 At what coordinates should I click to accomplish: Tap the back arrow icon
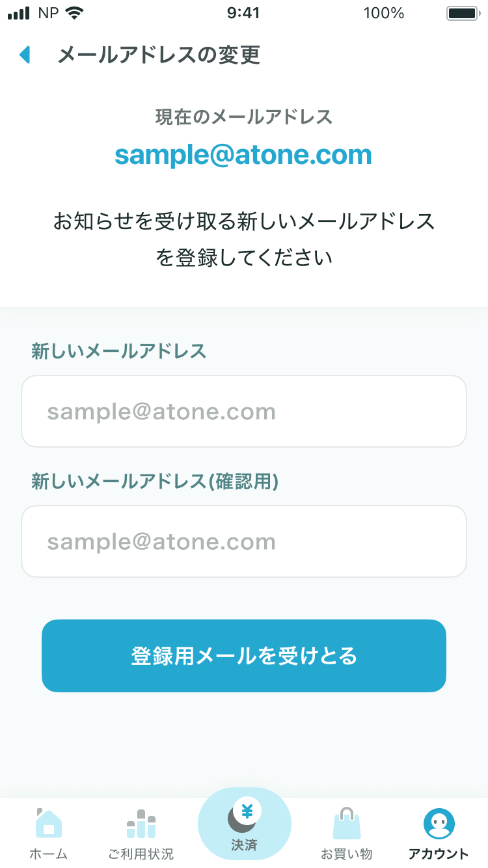[25, 55]
